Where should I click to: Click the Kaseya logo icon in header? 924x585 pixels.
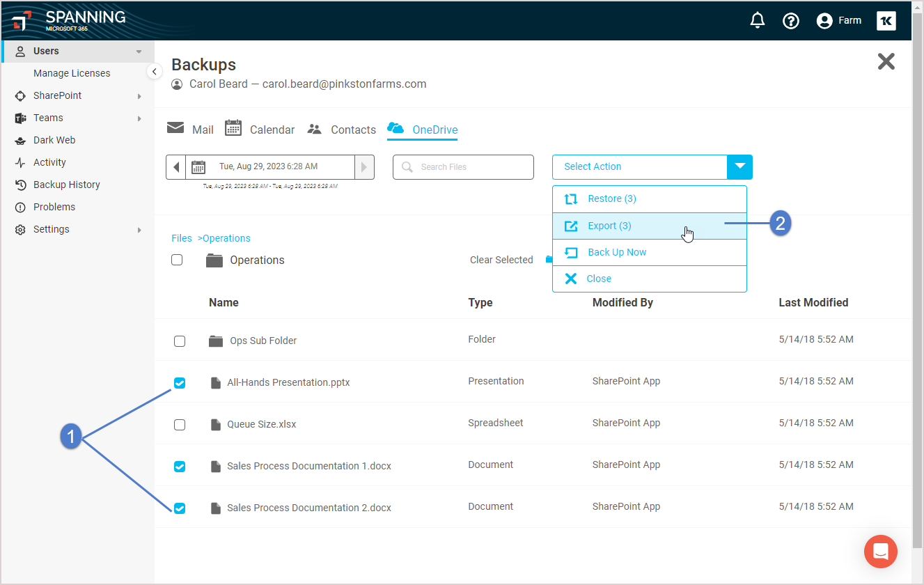(x=886, y=21)
